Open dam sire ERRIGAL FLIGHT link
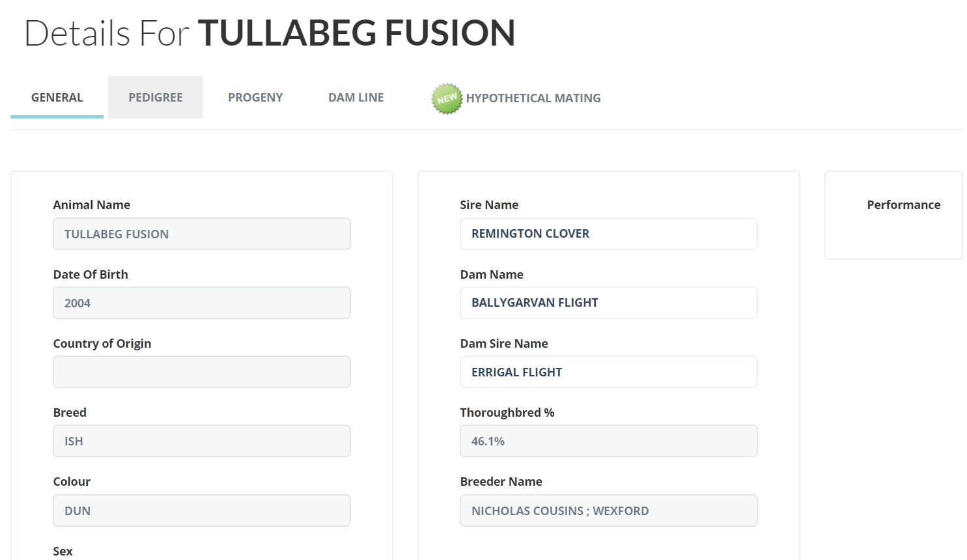Viewport: 967px width, 560px height. [516, 372]
